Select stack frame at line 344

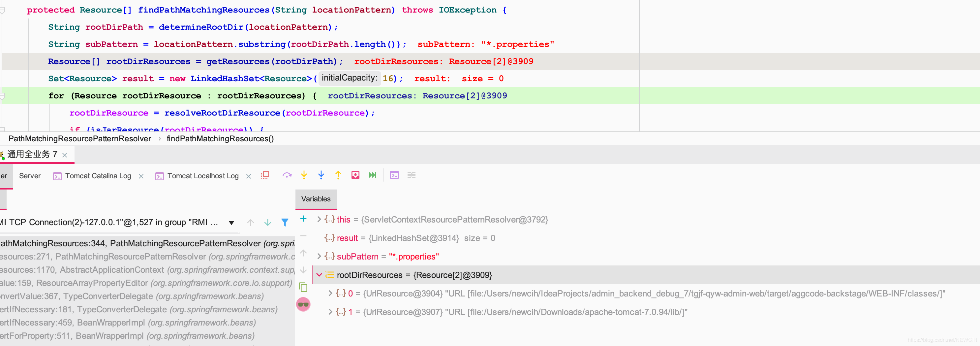click(x=147, y=244)
